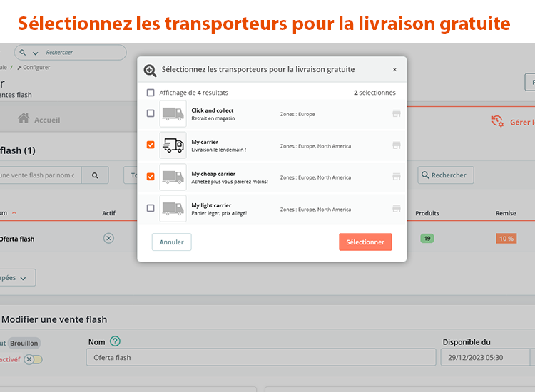Focus the flash sale name search field

[39, 175]
